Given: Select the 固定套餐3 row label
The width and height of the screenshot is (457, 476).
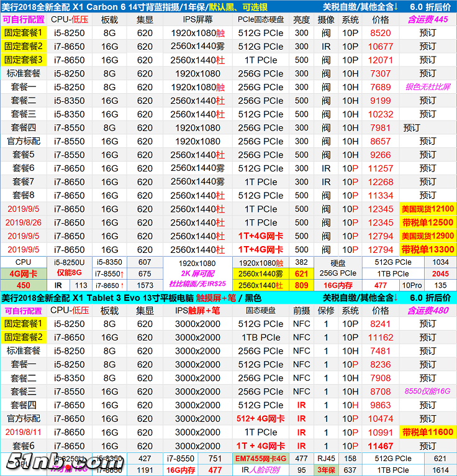Looking at the screenshot, I should pyautogui.click(x=24, y=60).
